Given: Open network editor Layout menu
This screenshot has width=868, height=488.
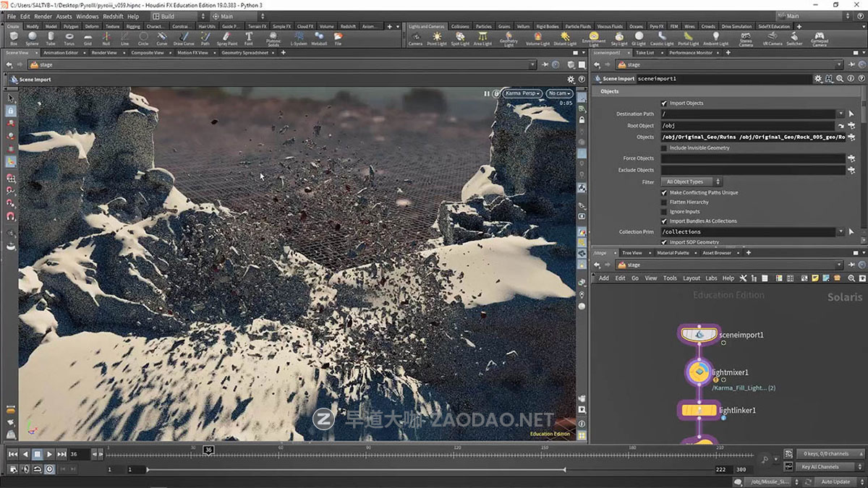Looking at the screenshot, I should coord(692,278).
